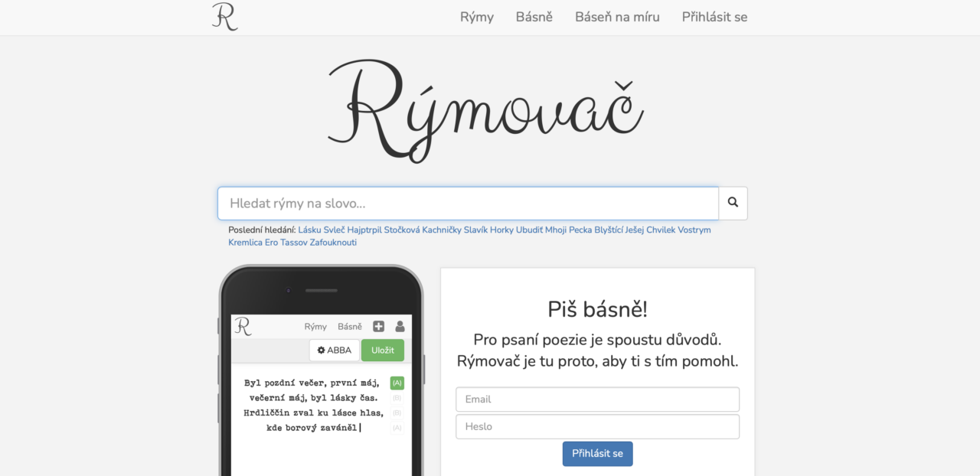
Task: Select the plus (new poem) icon in phone preview
Action: tap(378, 326)
